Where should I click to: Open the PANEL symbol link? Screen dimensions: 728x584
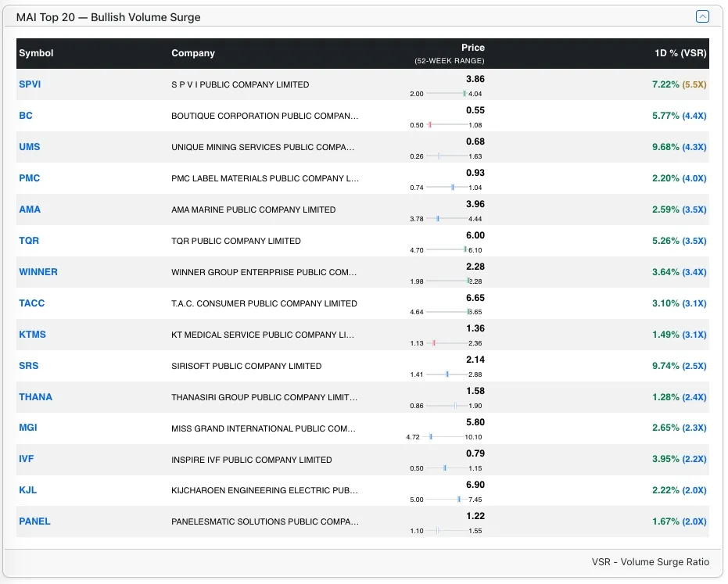click(34, 521)
